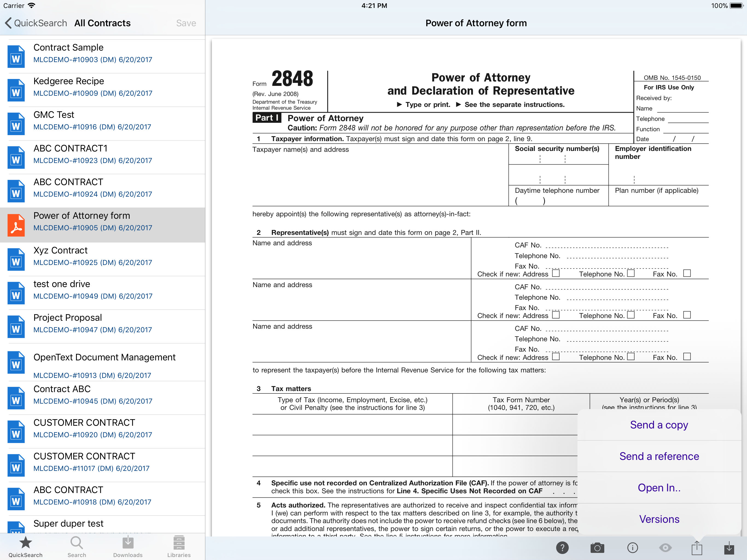Tap the Word icon for Project Proposal
This screenshot has height=560, width=747.
point(16,326)
